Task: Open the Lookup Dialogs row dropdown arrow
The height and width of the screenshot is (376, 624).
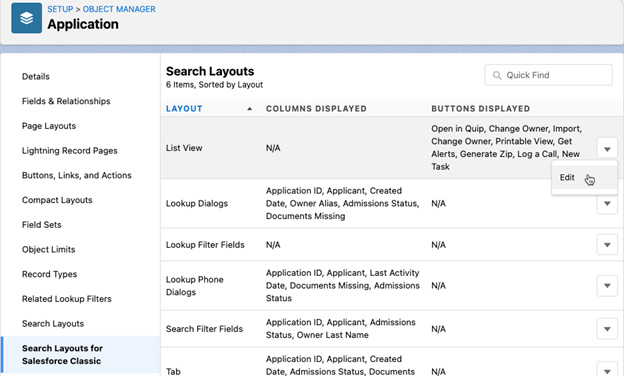Action: (x=607, y=204)
